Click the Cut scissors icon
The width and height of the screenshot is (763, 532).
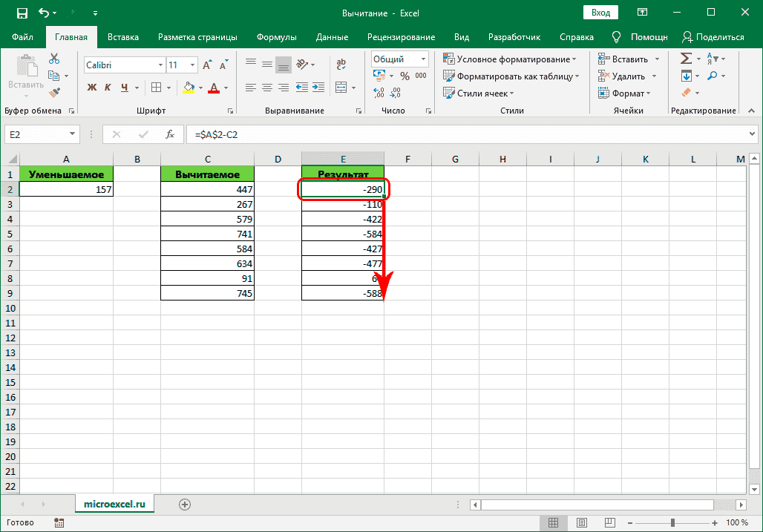tap(54, 59)
